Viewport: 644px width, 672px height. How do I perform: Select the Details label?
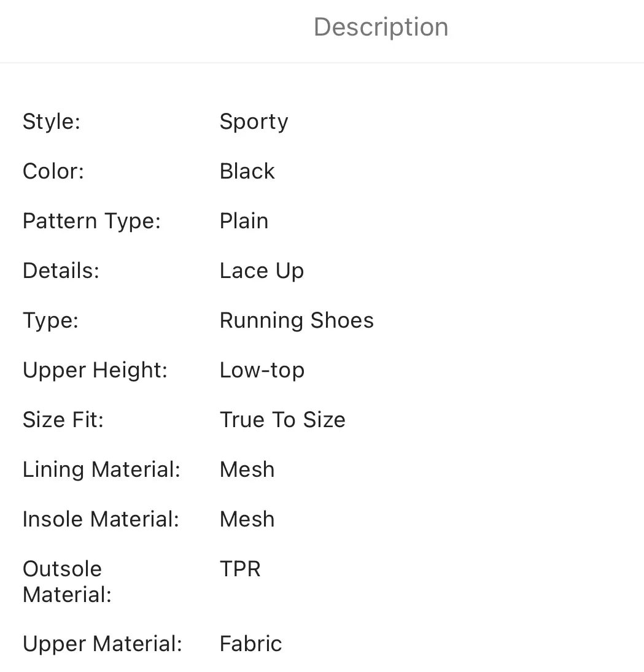pos(61,271)
